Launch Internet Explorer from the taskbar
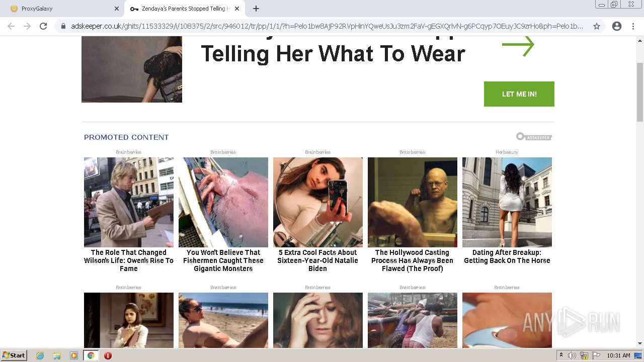This screenshot has height=362, width=644. click(x=40, y=355)
